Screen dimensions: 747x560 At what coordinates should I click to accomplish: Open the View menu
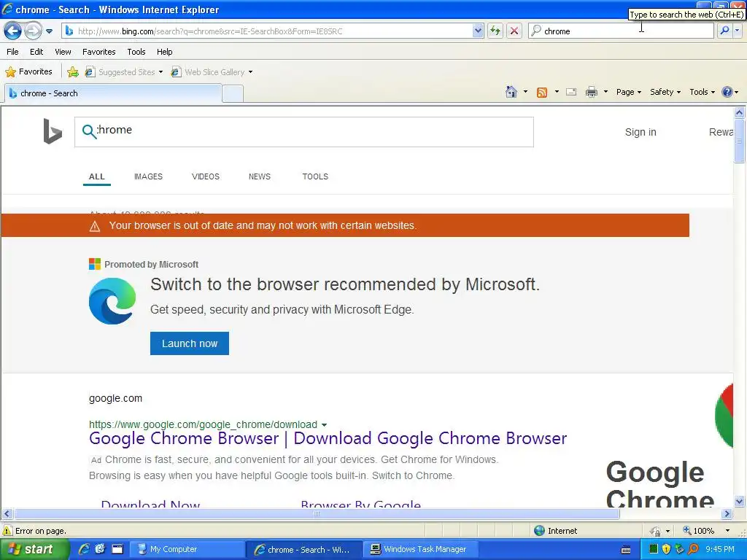[63, 52]
